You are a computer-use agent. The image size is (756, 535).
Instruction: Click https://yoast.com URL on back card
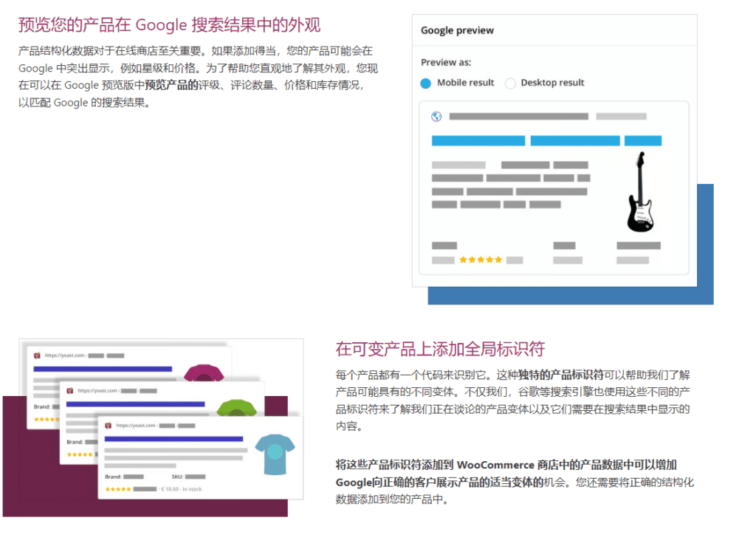click(65, 355)
